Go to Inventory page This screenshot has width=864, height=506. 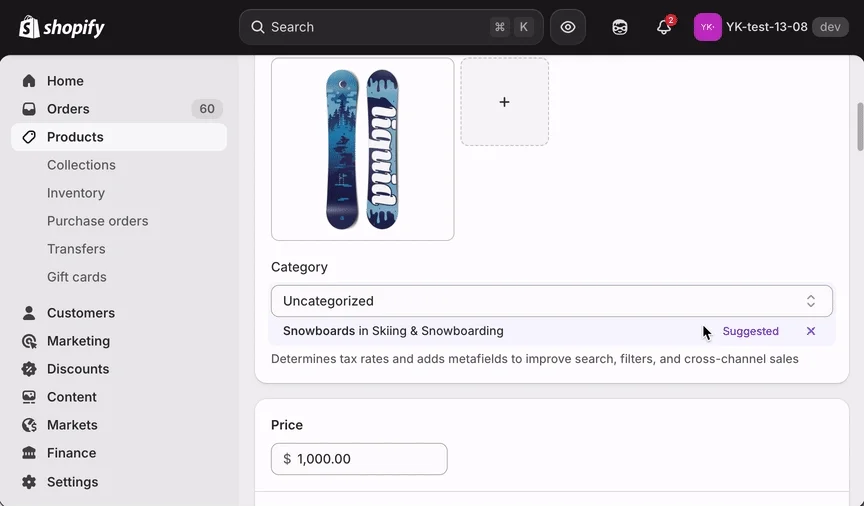tap(76, 193)
